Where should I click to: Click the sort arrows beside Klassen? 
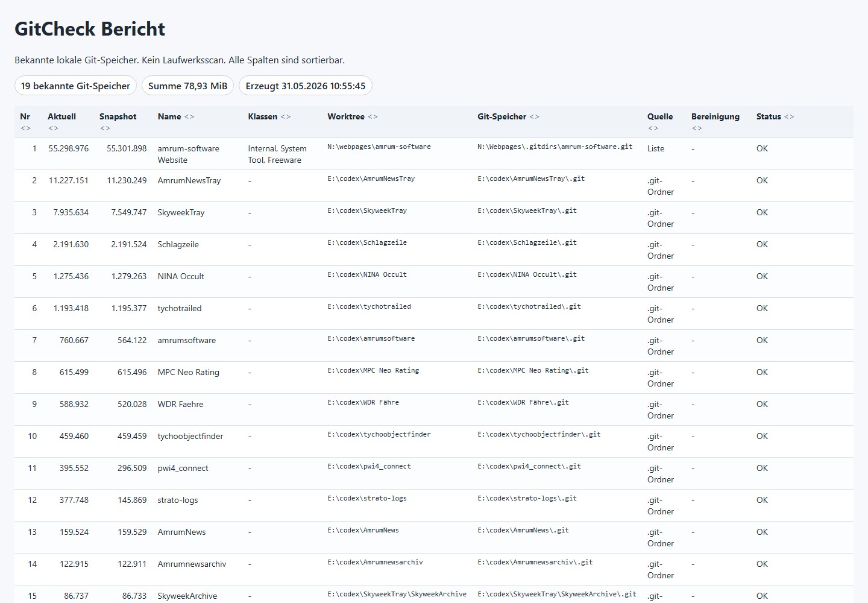[286, 117]
